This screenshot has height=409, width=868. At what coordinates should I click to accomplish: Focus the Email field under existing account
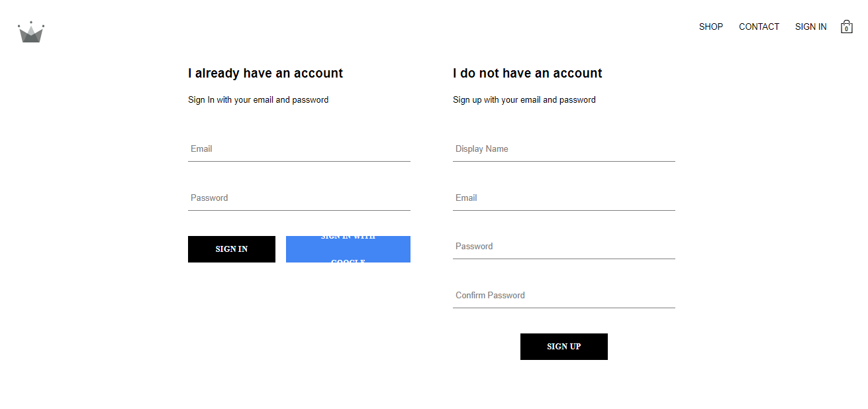pos(299,149)
